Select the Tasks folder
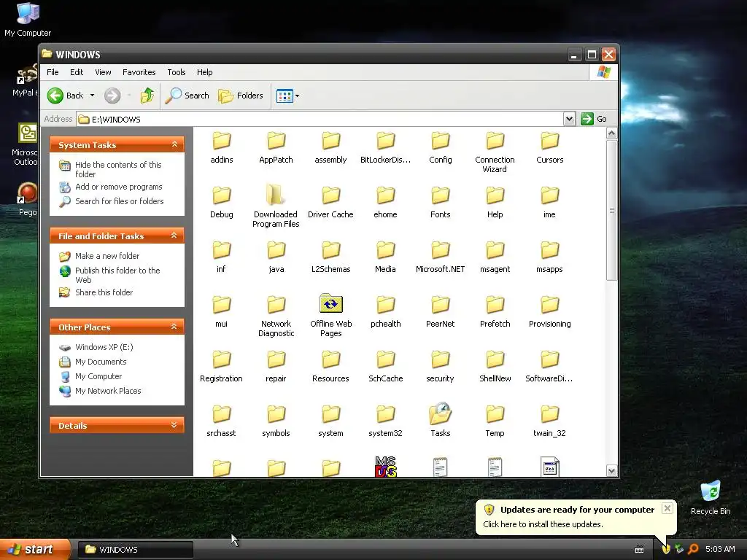 click(x=440, y=421)
